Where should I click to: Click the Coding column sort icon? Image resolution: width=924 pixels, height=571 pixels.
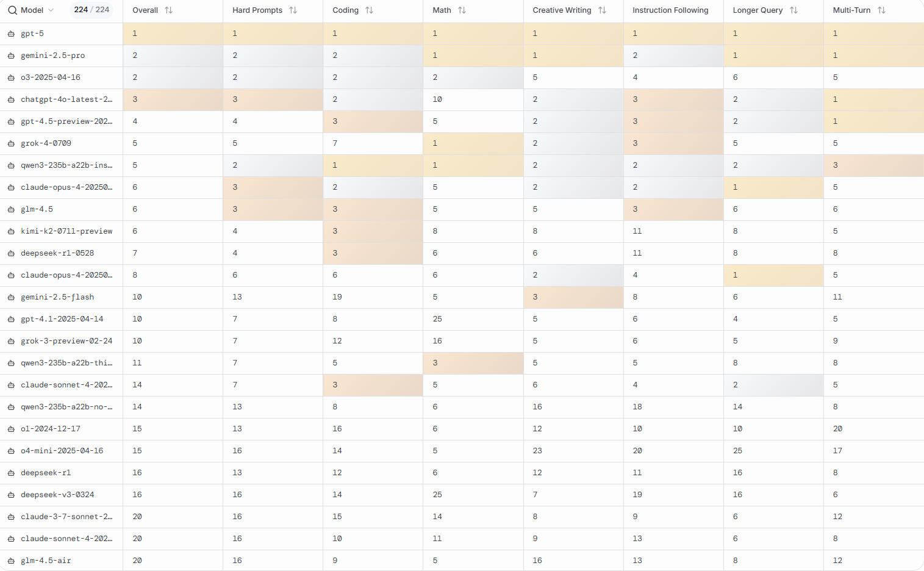coord(369,10)
